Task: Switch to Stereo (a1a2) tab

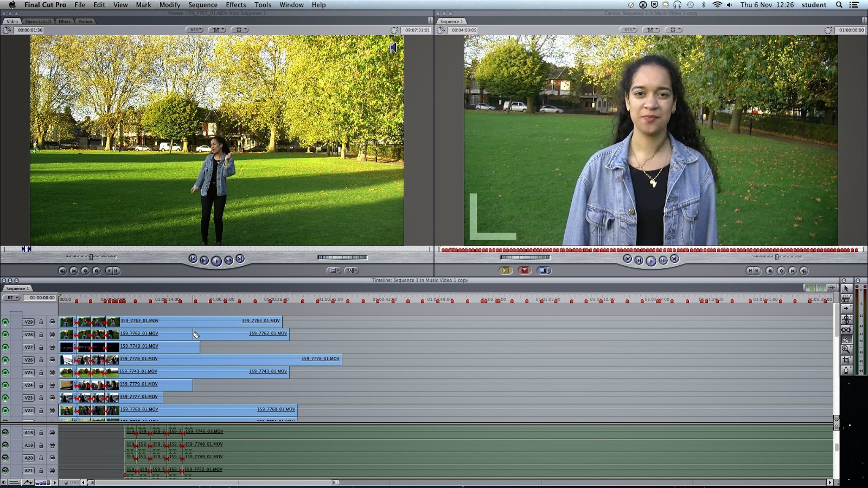Action: click(x=38, y=21)
